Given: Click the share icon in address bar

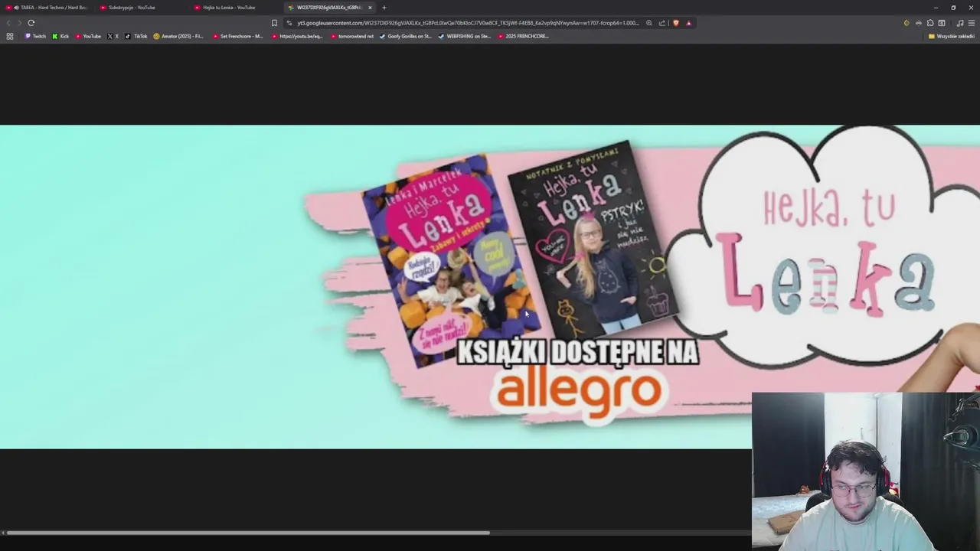Looking at the screenshot, I should coord(662,23).
